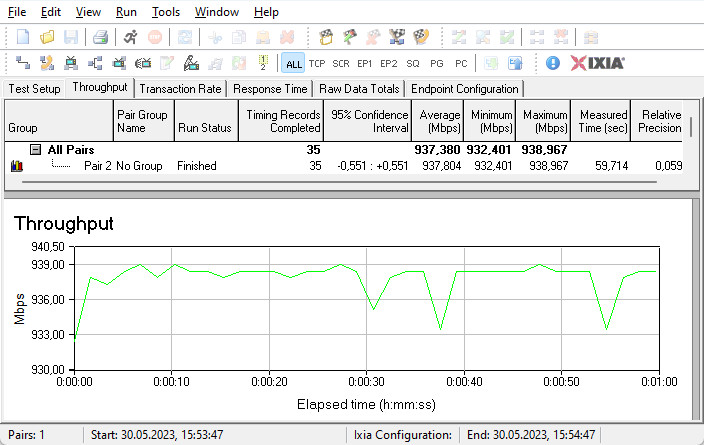704x445 pixels.
Task: Click the 1-2 renumber pairs icon
Action: tap(263, 63)
